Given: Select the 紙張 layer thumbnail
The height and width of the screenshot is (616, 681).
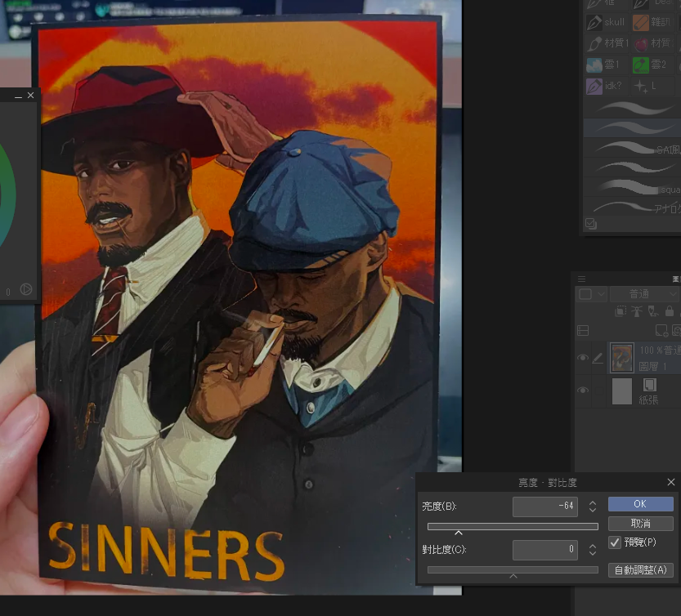Looking at the screenshot, I should (x=621, y=391).
